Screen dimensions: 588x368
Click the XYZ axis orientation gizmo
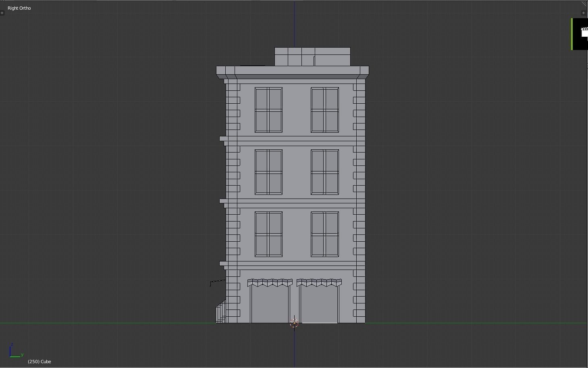(x=16, y=351)
